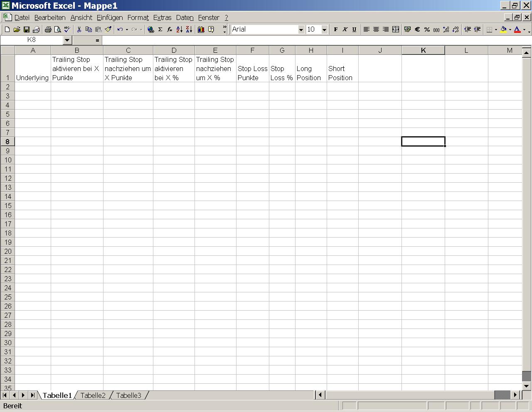Switch to the Tabelle3 sheet tab

tap(129, 395)
